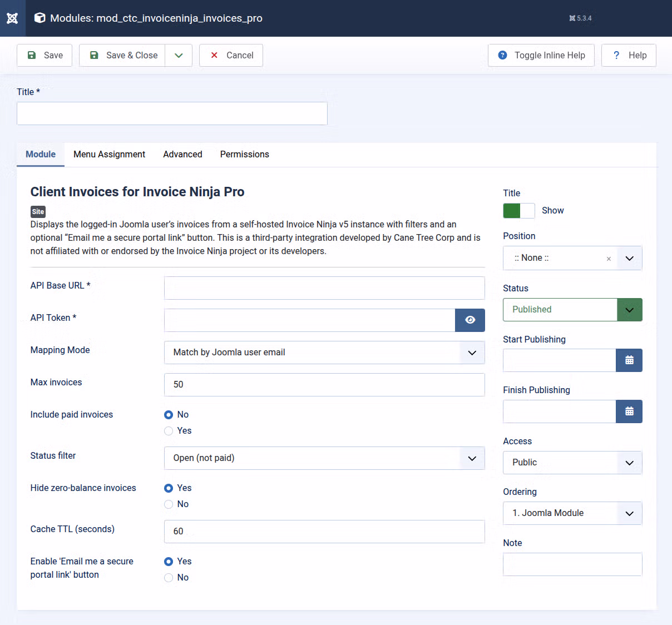Click the module Title input field
This screenshot has width=672, height=625.
172,113
